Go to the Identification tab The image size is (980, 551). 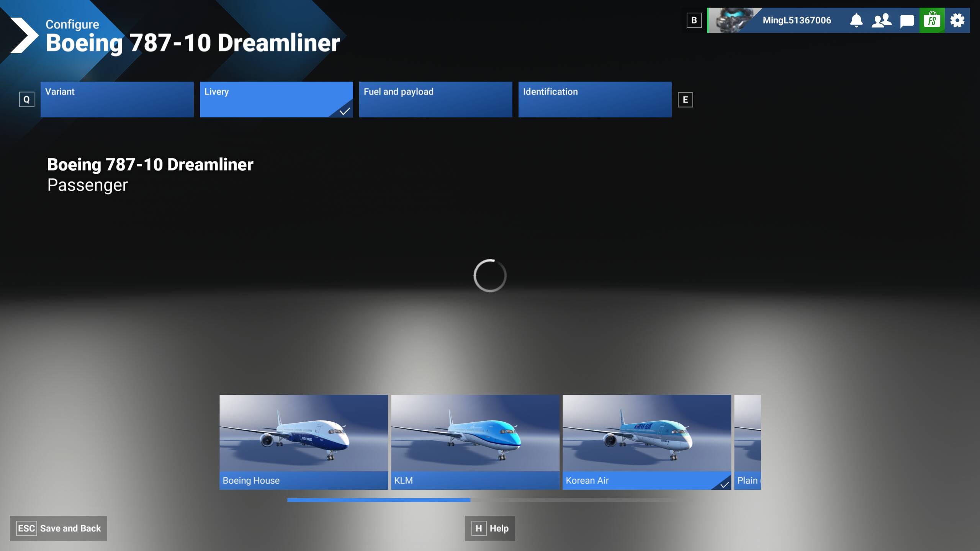click(595, 99)
